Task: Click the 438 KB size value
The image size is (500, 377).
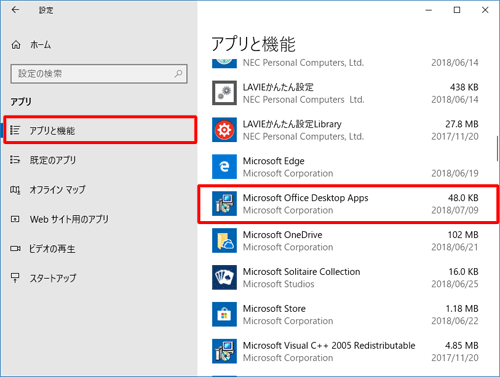Action: click(x=464, y=87)
